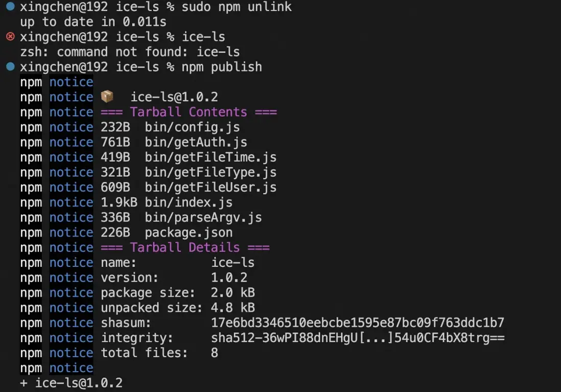561x392 pixels.
Task: Click the blue dot beside npm publish command
Action: coord(10,66)
